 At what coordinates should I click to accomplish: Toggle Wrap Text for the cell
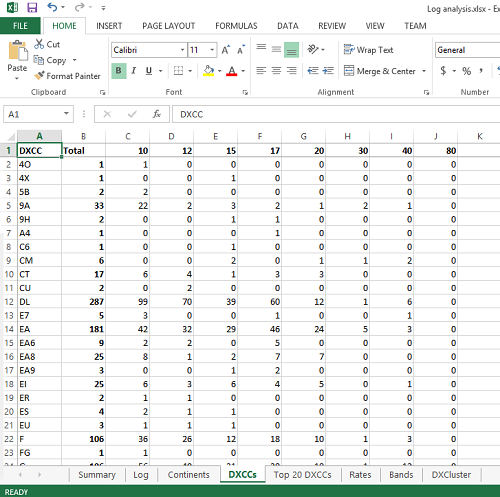[368, 50]
